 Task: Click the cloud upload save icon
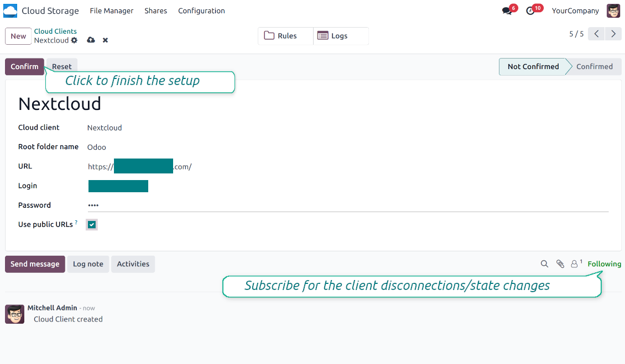tap(91, 40)
